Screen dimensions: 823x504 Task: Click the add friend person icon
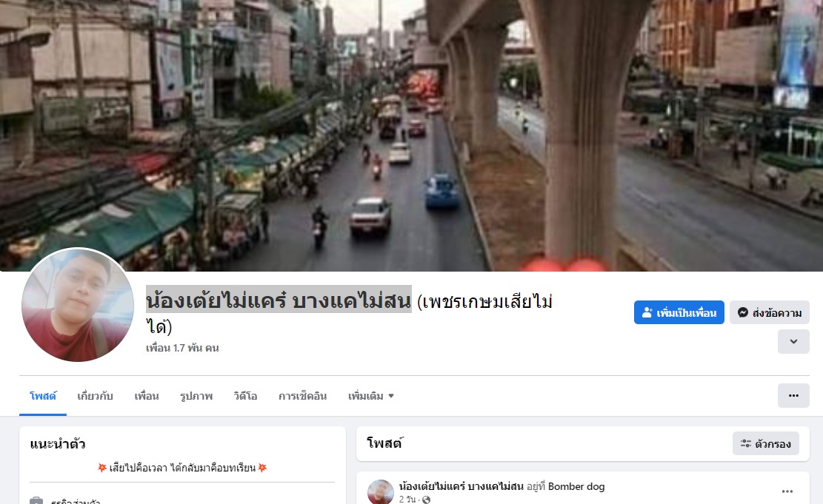click(x=647, y=312)
